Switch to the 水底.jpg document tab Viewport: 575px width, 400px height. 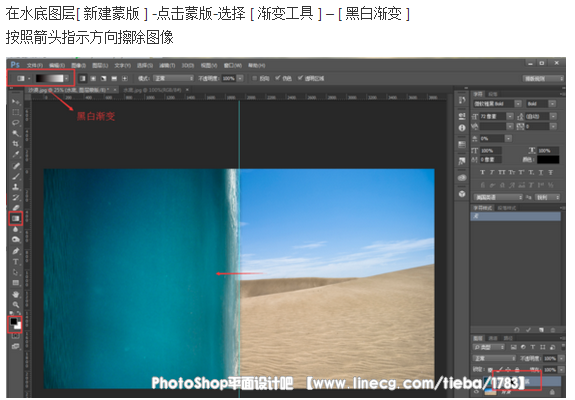coord(152,90)
